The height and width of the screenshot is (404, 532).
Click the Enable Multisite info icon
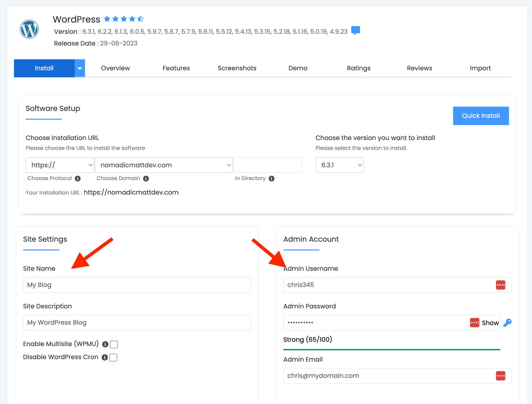click(105, 344)
